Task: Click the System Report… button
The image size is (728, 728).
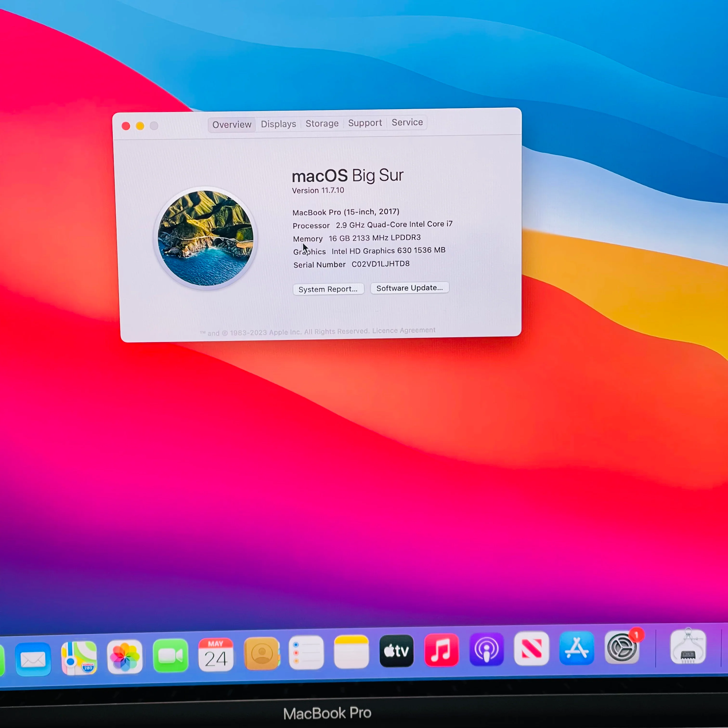Action: [328, 289]
